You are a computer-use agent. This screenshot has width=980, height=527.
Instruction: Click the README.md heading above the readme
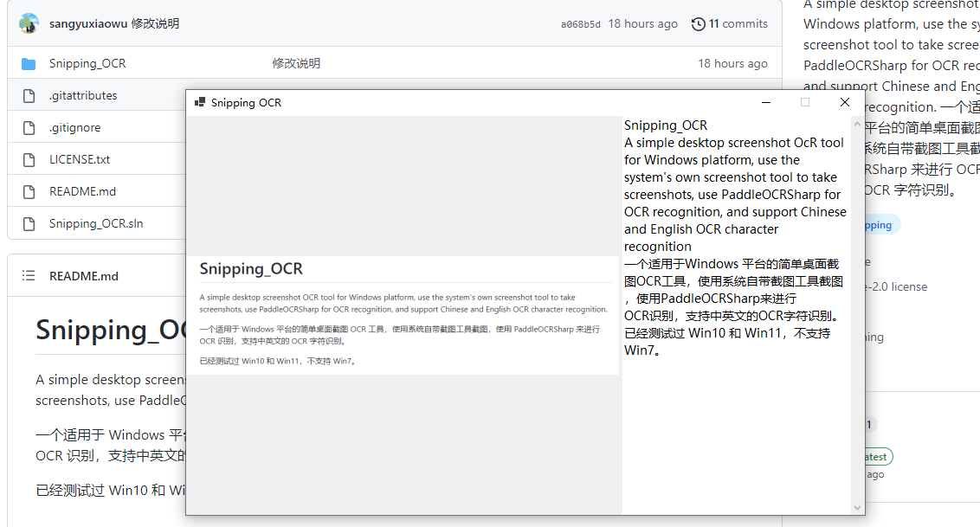[84, 276]
